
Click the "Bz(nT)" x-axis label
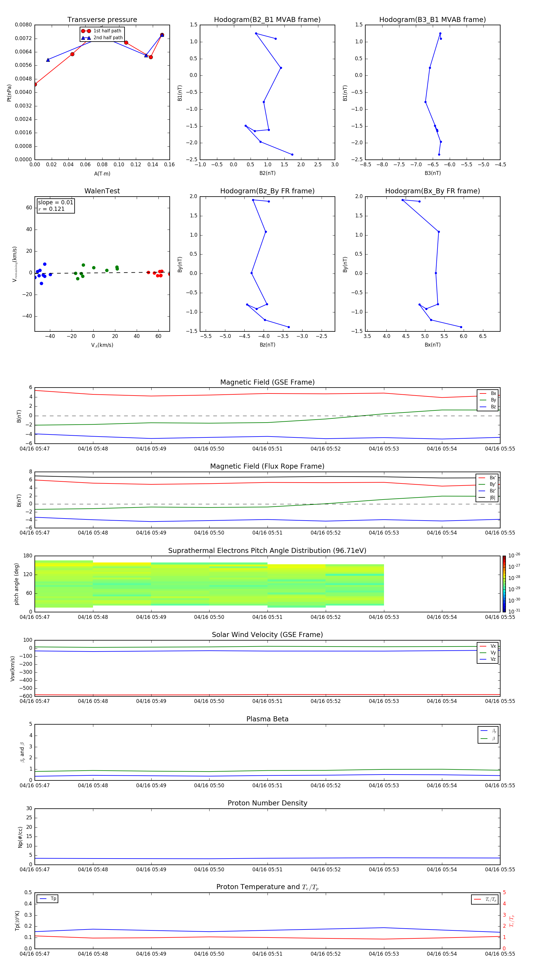coord(267,345)
